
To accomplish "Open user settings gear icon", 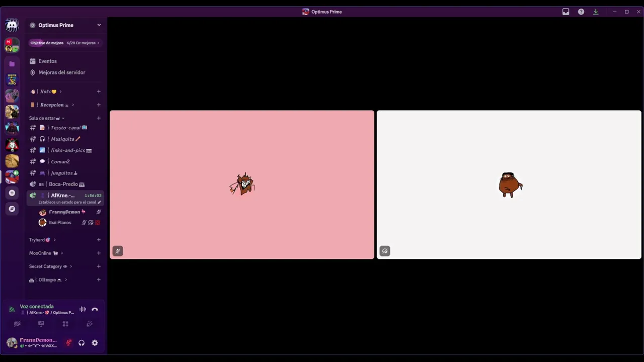I will pyautogui.click(x=95, y=343).
